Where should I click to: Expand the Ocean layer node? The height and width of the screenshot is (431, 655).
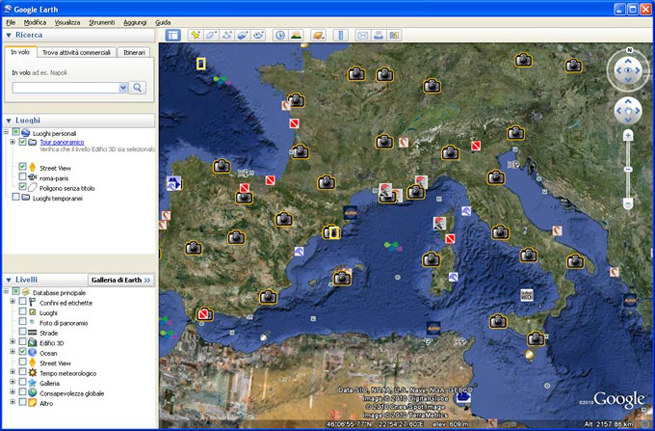pyautogui.click(x=13, y=352)
